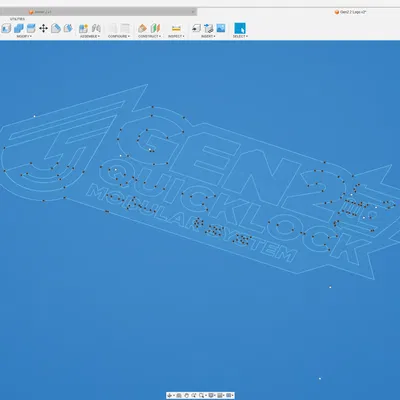This screenshot has height=400, width=400.
Task: Expand the INSPECT dropdown menu
Action: pos(176,36)
